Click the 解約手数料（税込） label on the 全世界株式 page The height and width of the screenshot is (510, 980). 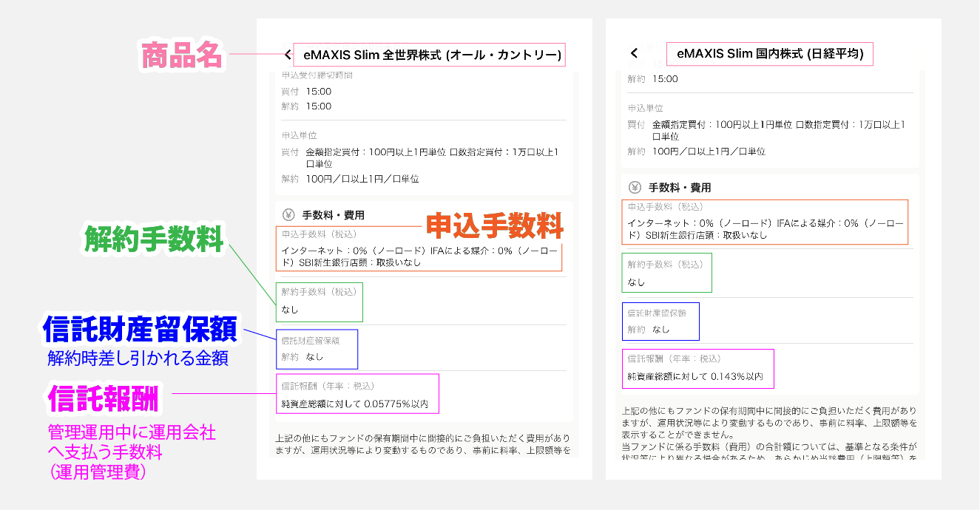point(320,292)
